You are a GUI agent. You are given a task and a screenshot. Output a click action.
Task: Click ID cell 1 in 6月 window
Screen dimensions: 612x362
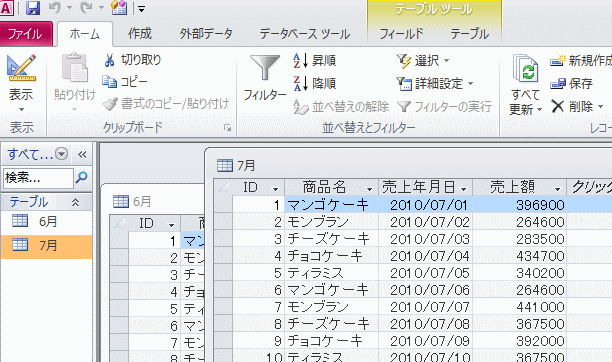(154, 241)
